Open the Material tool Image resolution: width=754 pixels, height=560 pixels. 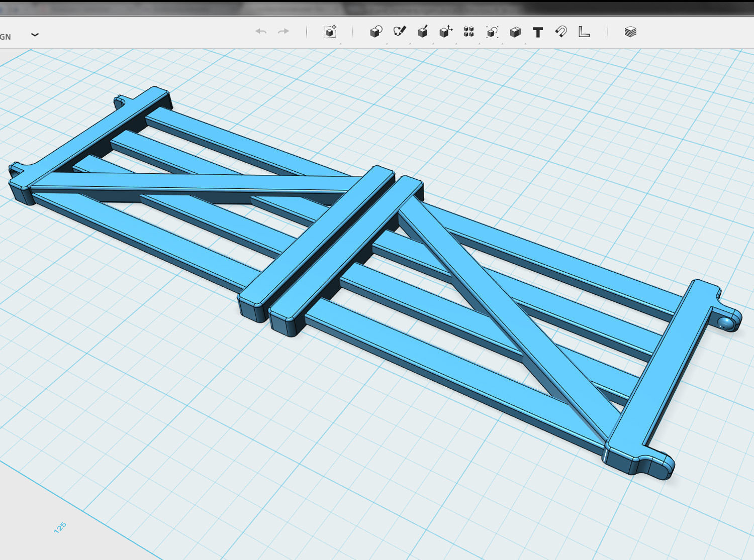630,32
